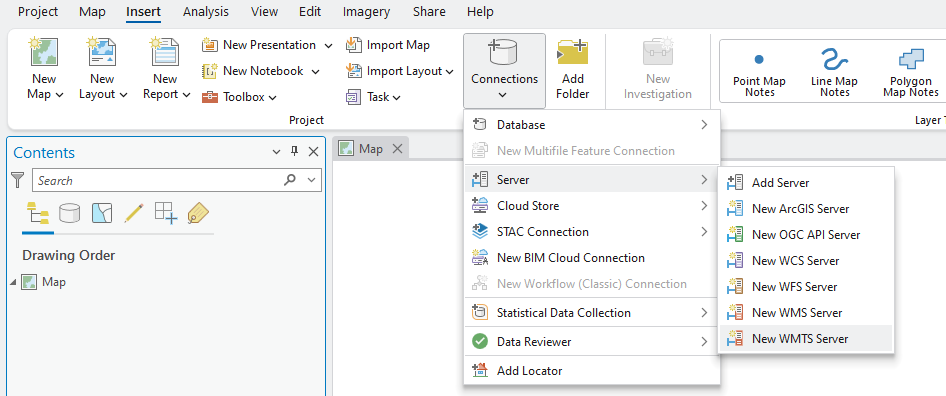Open the STAC Connection submenu
Viewport: 946px width, 396px height.
pyautogui.click(x=592, y=232)
